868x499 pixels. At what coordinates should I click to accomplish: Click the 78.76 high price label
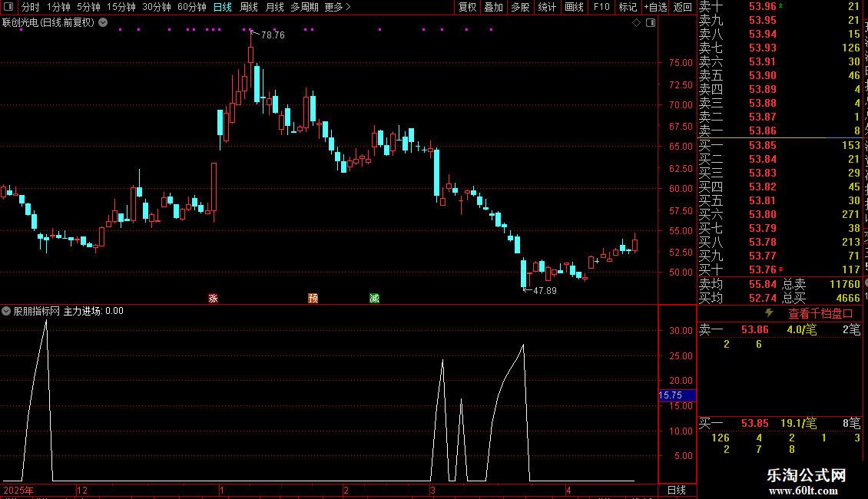tap(273, 35)
